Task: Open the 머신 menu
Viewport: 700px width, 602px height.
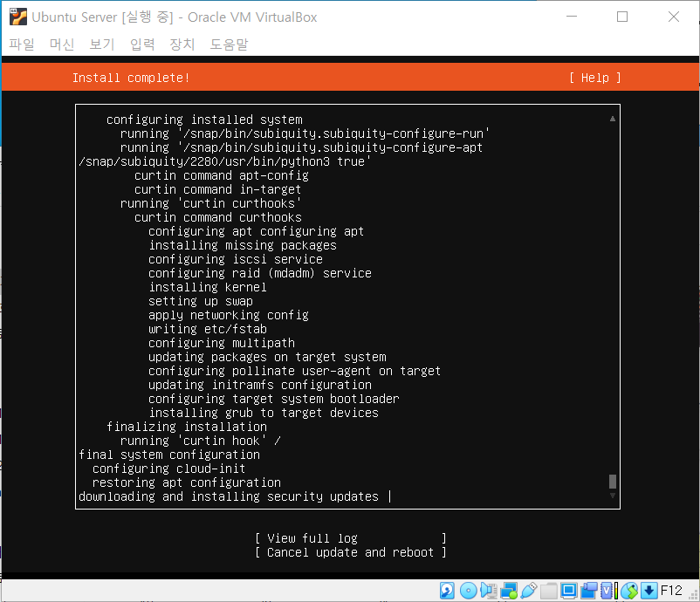Action: coord(62,44)
